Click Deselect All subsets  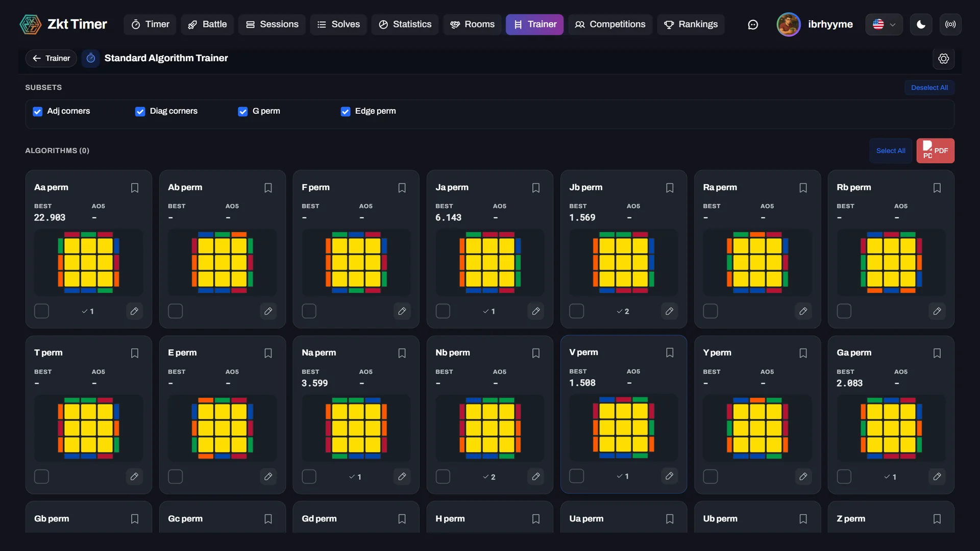coord(929,88)
